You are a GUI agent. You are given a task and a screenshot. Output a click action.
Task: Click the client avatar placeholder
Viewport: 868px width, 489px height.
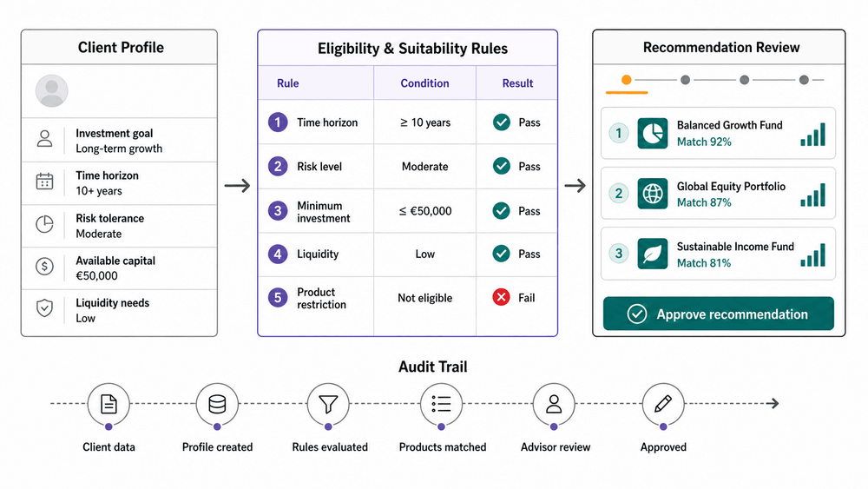[51, 91]
